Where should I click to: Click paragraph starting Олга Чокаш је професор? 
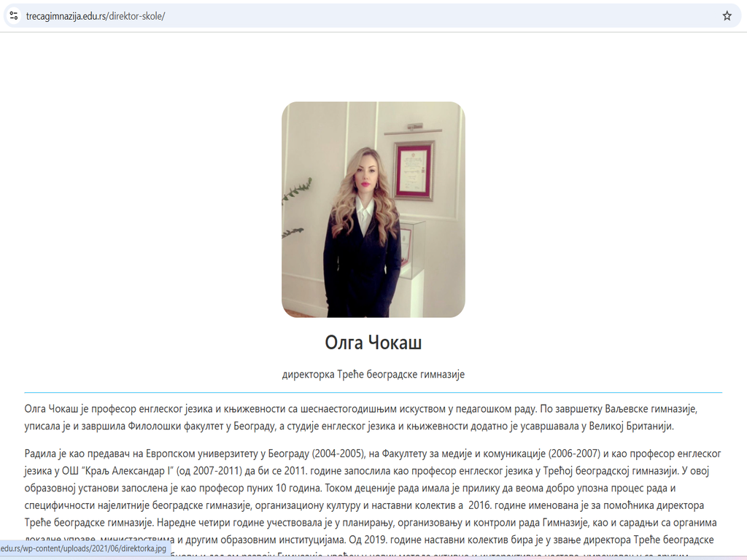pos(360,417)
